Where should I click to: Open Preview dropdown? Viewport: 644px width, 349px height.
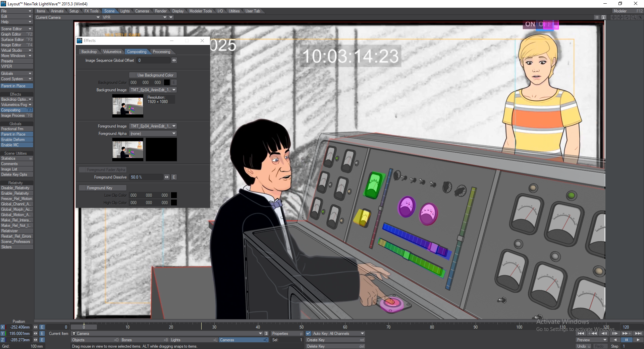tap(592, 340)
